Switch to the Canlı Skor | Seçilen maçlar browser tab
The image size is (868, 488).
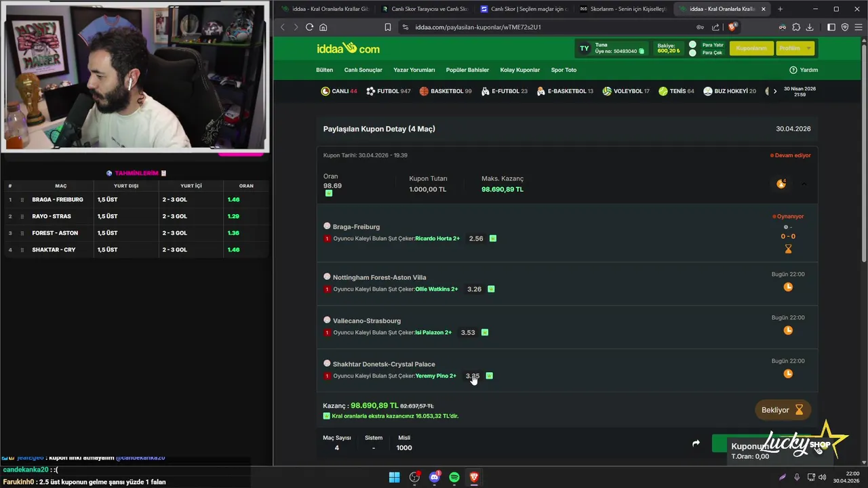(x=524, y=9)
